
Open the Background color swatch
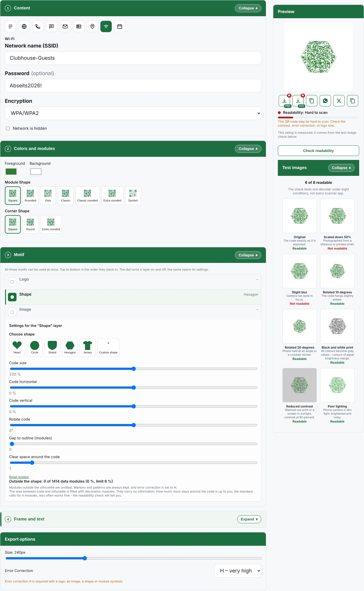coord(36,172)
